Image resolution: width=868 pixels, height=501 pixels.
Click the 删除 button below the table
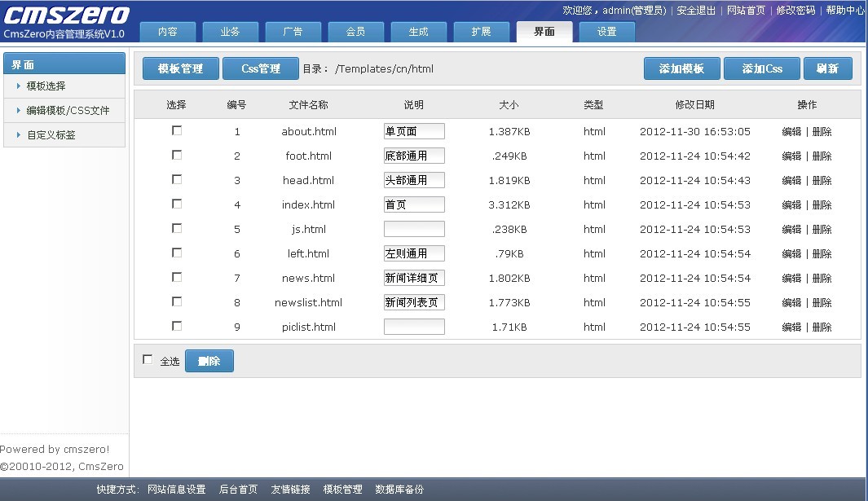point(209,361)
